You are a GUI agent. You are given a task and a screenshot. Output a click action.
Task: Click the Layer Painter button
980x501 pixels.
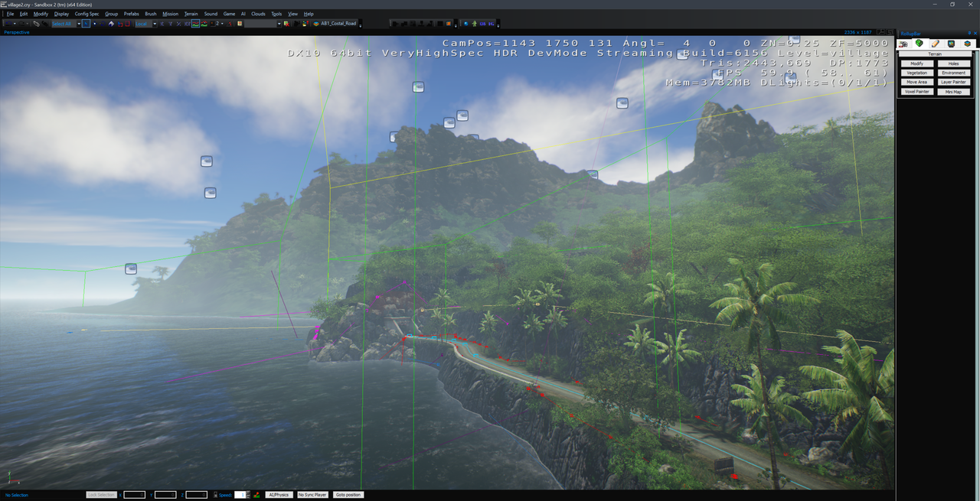[x=954, y=82]
